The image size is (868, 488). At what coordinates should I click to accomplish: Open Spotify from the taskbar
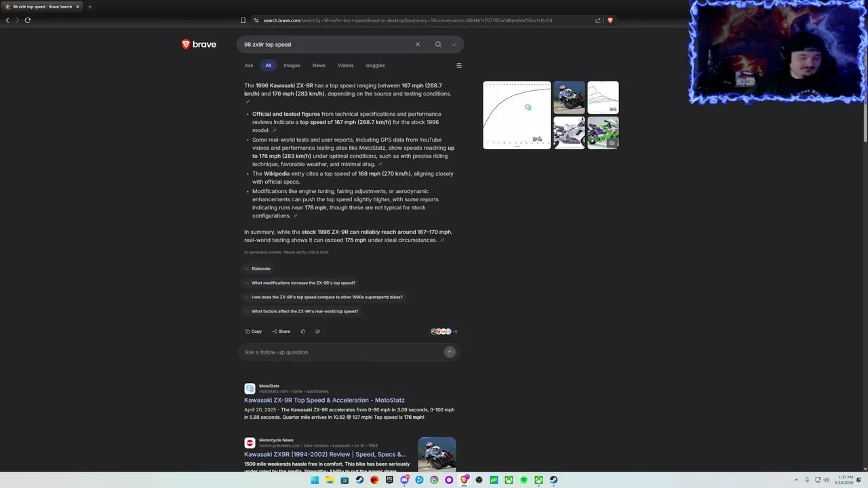[524, 480]
